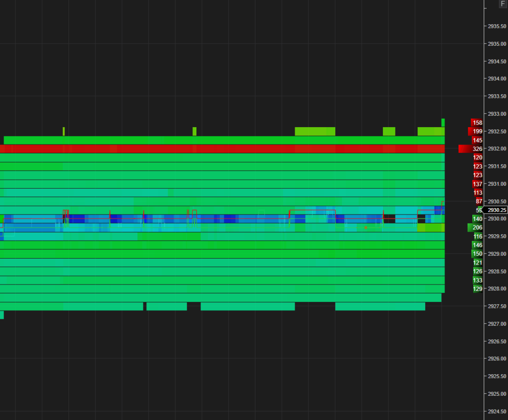Screen dimensions: 508x420
Task: Click the green bid label 150
Action: [477, 254]
